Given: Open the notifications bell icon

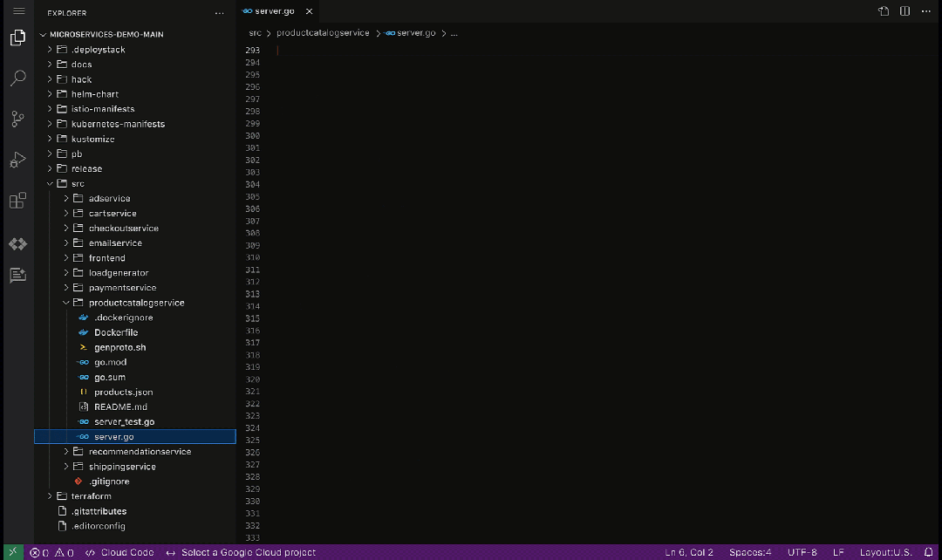Looking at the screenshot, I should (x=928, y=553).
